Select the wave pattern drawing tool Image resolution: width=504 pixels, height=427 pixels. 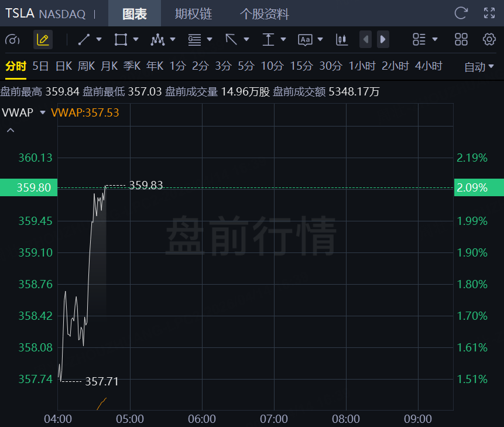tap(157, 40)
